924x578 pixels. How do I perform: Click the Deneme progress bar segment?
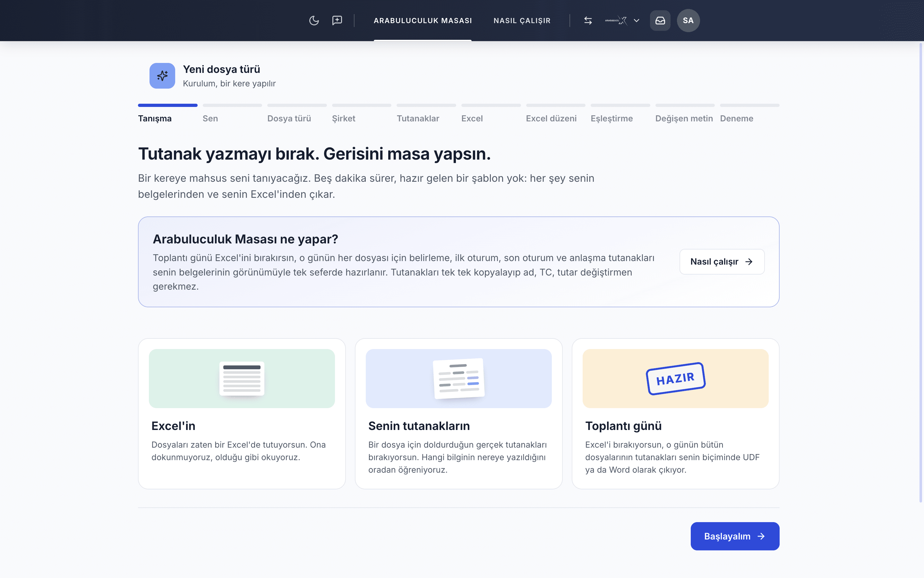pyautogui.click(x=749, y=105)
